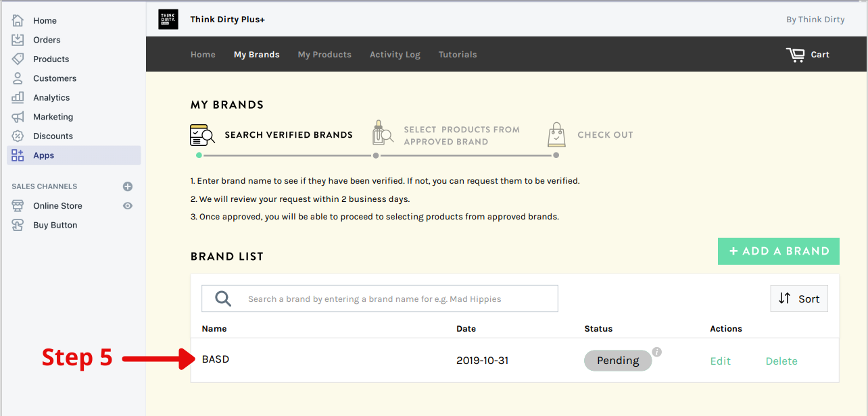This screenshot has height=416, width=868.
Task: Click the Date column header
Action: tap(466, 329)
